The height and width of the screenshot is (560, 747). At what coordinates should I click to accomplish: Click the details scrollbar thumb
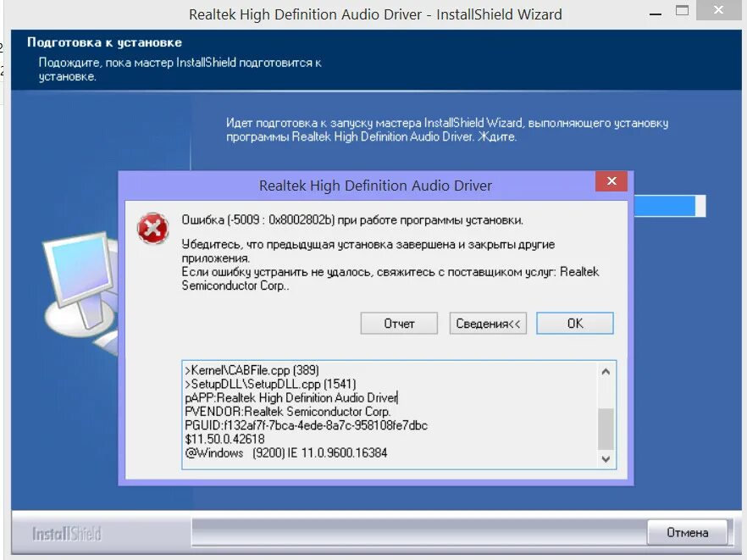606,428
